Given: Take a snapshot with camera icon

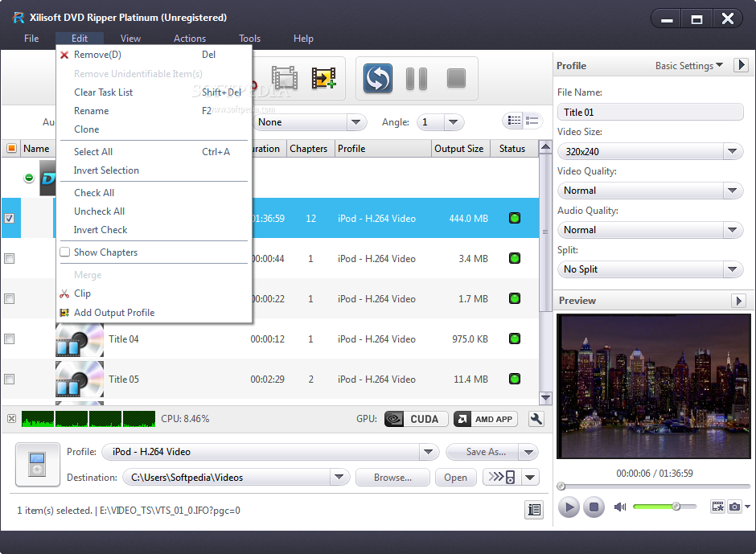Looking at the screenshot, I should [734, 507].
